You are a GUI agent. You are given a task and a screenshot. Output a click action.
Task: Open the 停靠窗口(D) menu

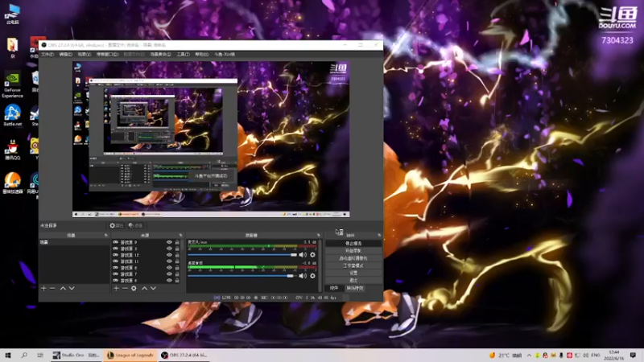point(108,54)
